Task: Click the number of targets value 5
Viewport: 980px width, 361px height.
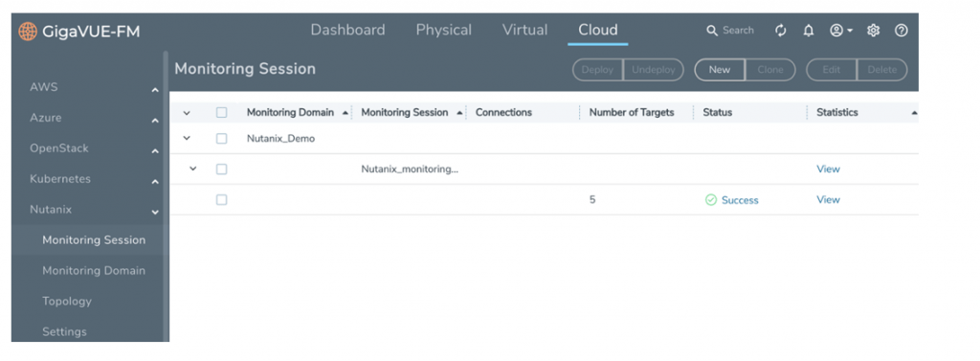Action: pos(591,200)
